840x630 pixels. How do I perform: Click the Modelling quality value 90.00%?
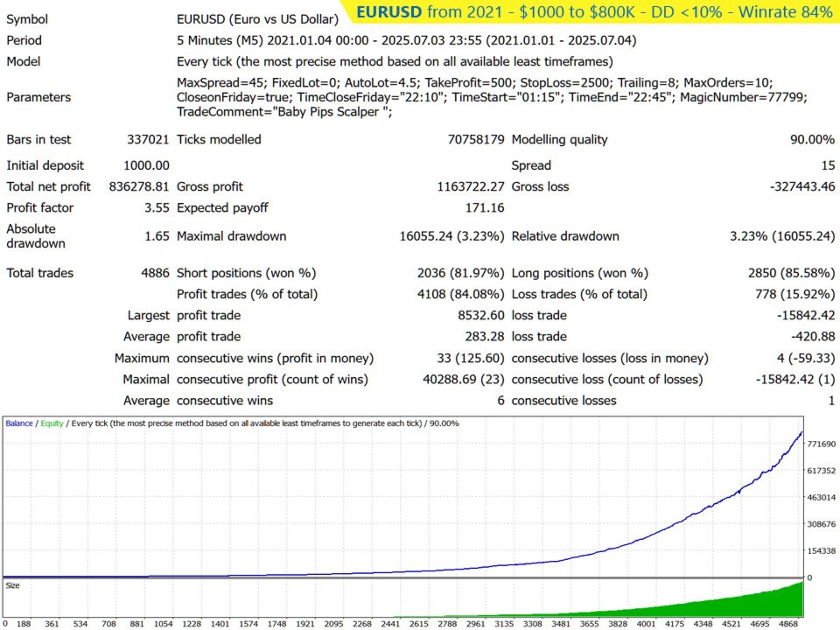(812, 140)
